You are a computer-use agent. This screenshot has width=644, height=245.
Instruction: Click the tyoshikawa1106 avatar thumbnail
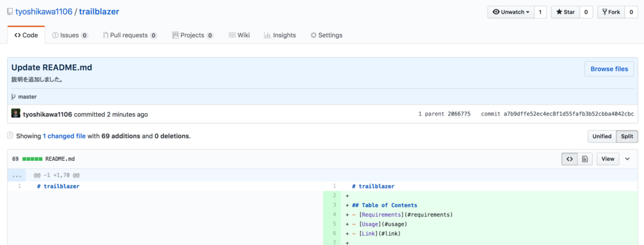[16, 114]
